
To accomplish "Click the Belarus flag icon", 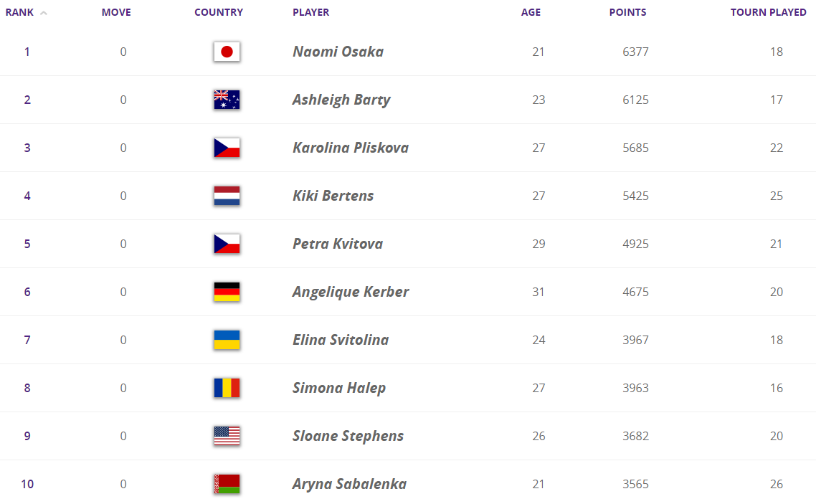I will (x=227, y=484).
